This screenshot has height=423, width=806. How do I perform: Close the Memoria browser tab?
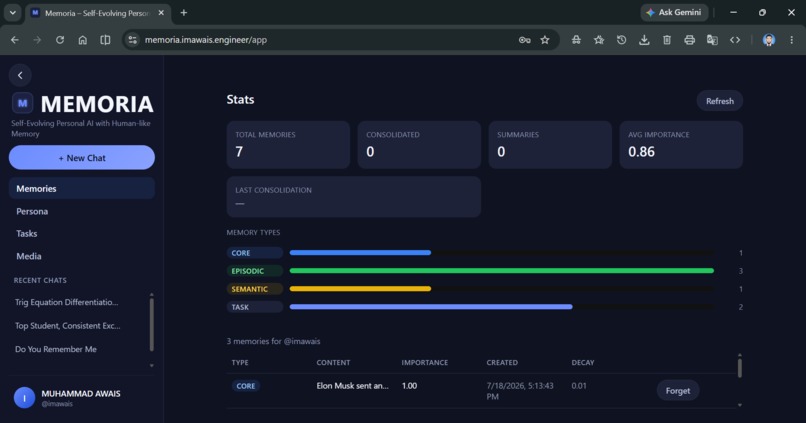(161, 13)
